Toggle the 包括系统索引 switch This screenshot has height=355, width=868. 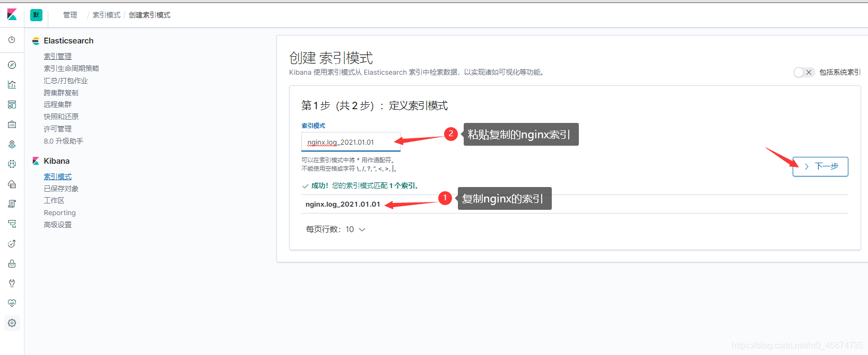pos(804,73)
